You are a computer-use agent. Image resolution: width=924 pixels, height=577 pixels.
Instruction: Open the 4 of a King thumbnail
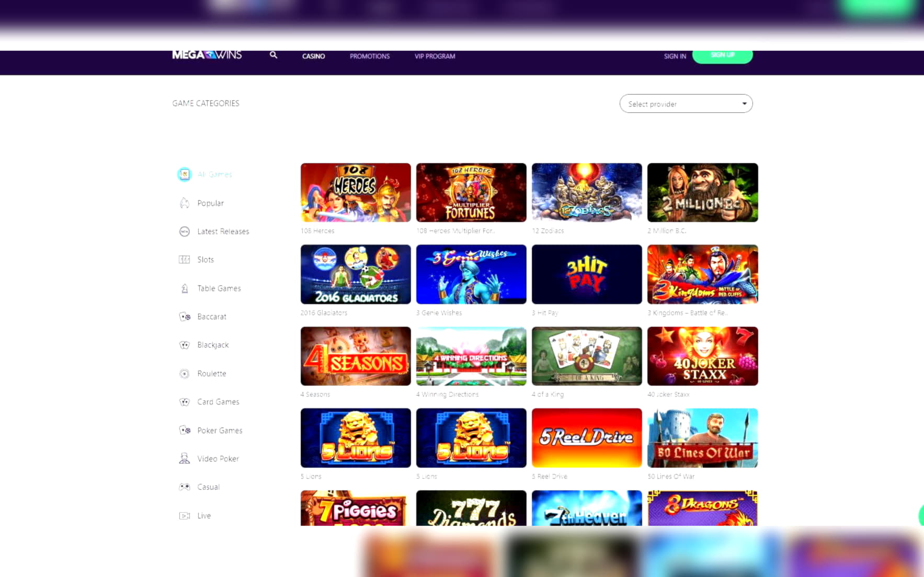coord(587,356)
